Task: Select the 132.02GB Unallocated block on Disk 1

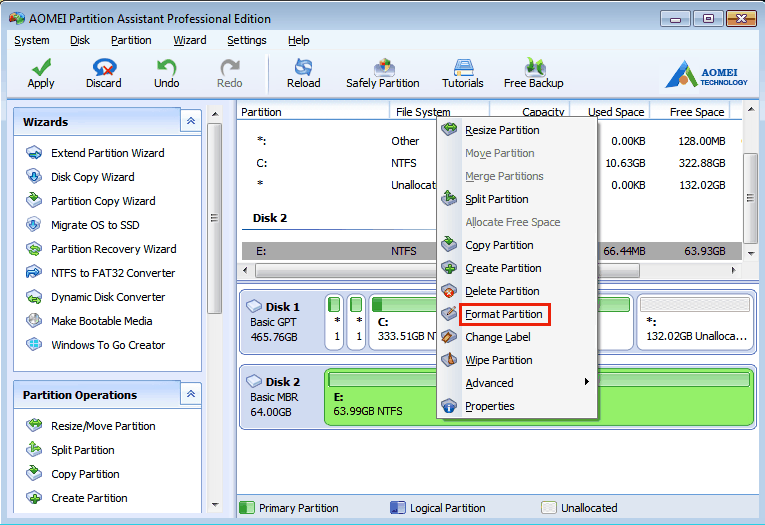Action: 695,322
